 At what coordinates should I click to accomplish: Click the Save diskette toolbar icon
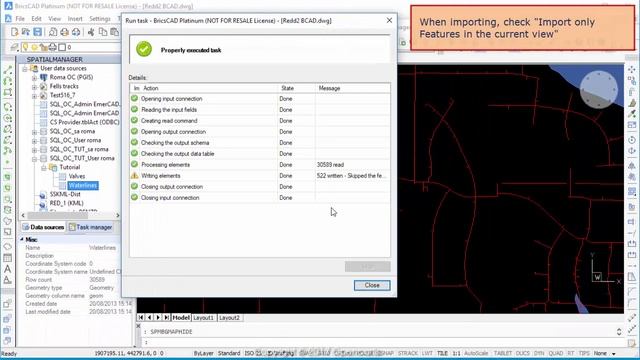pos(38,32)
